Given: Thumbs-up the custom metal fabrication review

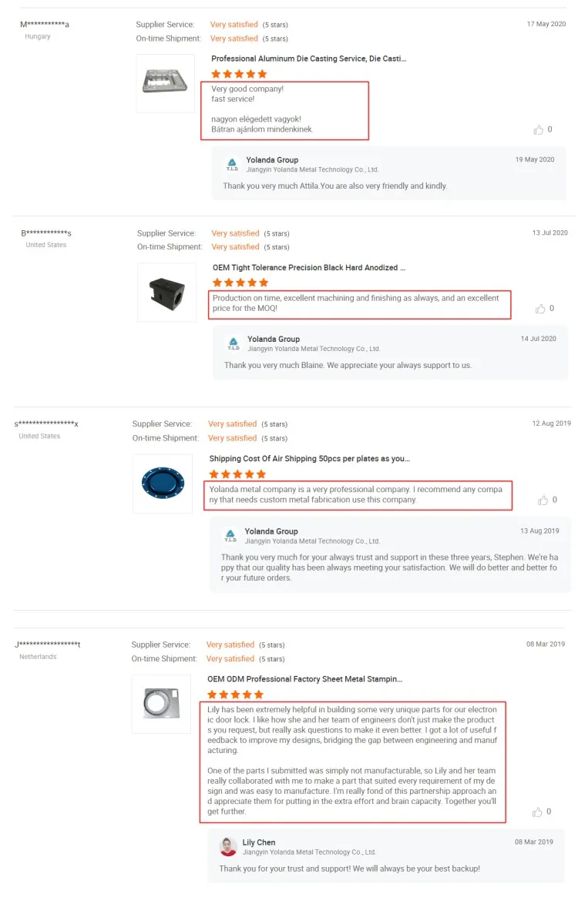Looking at the screenshot, I should pos(543,500).
